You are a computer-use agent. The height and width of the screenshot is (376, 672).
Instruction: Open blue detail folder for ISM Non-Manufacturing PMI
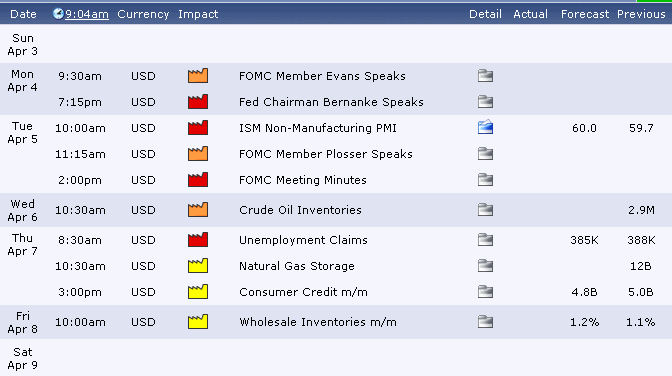(485, 127)
